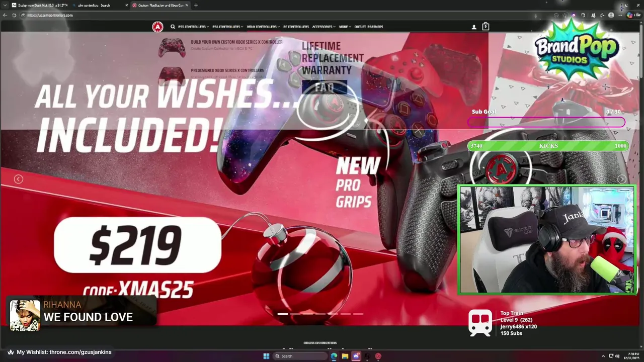Image resolution: width=644 pixels, height=362 pixels.
Task: Click the BrandPop Studios logo
Action: click(x=577, y=50)
